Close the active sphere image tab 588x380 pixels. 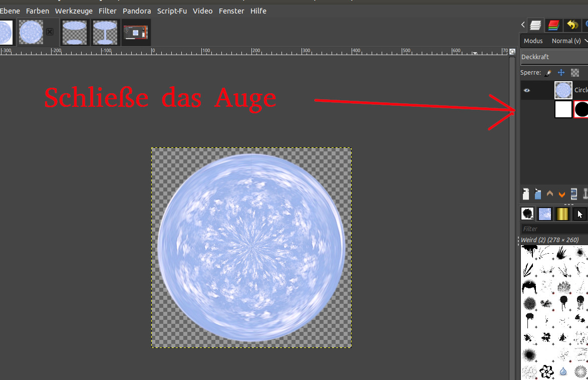tap(50, 32)
